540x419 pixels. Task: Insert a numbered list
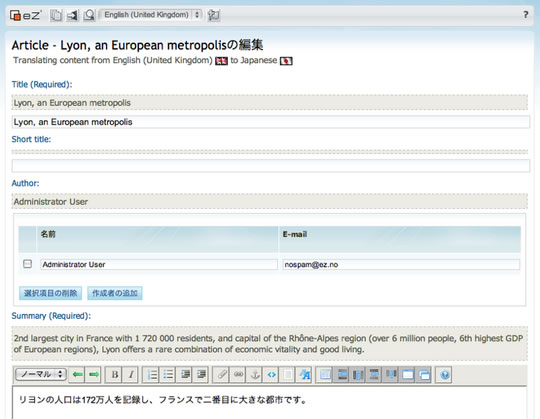pyautogui.click(x=152, y=375)
